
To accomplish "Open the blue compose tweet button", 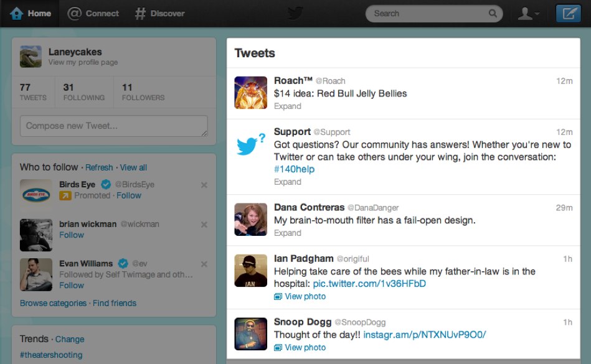I will point(569,14).
